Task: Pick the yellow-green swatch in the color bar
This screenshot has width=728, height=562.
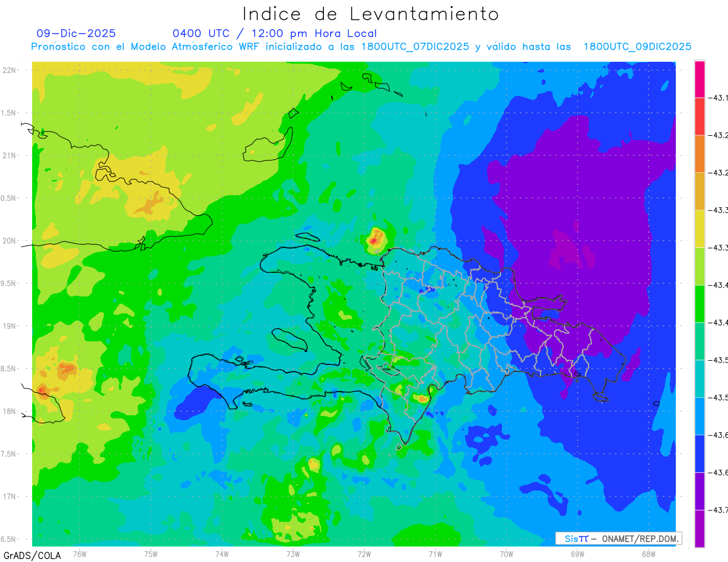Action: pos(699,266)
